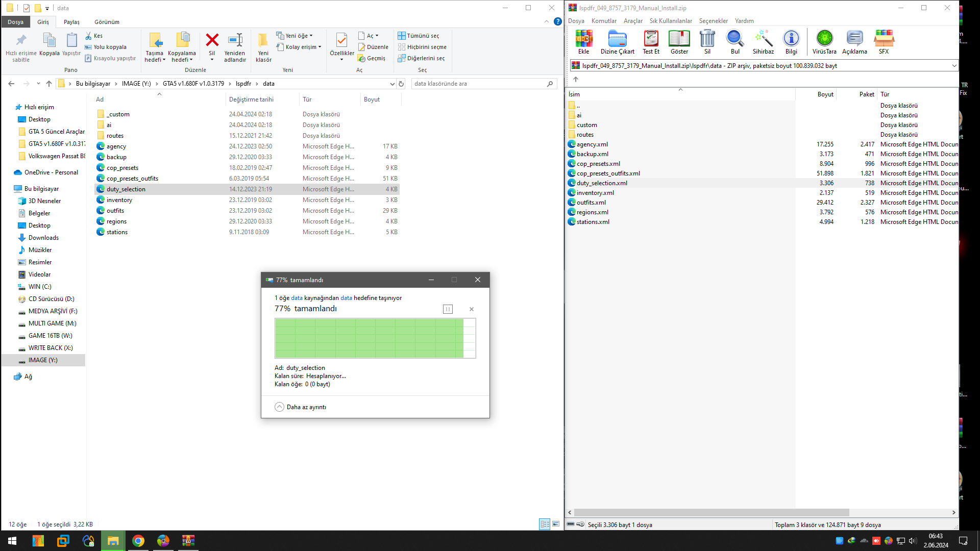Image resolution: width=980 pixels, height=551 pixels.
Task: Open Yeni öğe dropdown
Action: coord(296,36)
